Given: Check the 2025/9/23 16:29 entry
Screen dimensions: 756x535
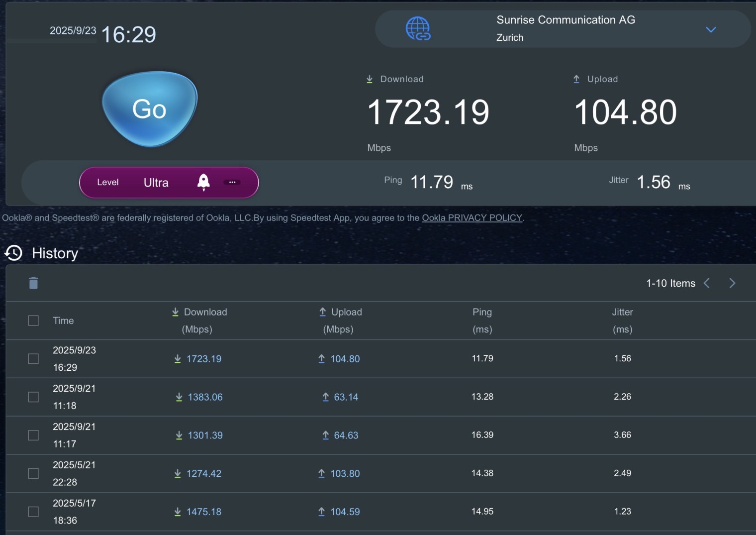Looking at the screenshot, I should coord(33,359).
